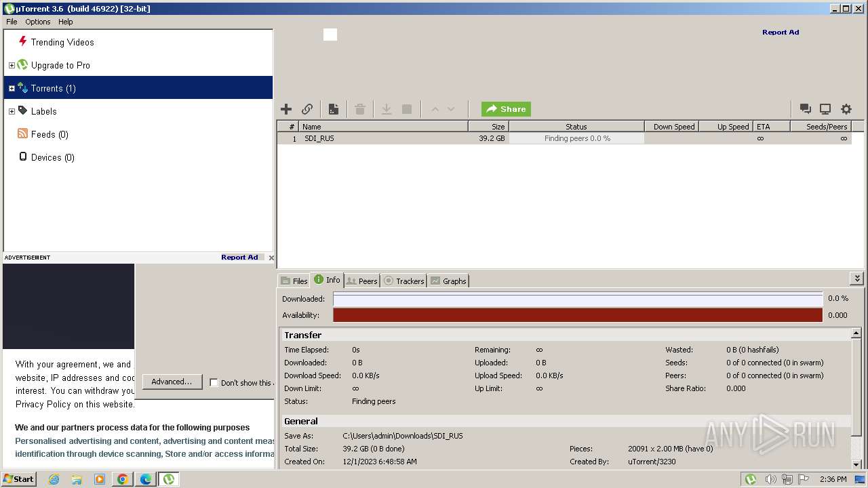Expand the Upgrade to Pro node
The image size is (868, 488).
point(12,65)
